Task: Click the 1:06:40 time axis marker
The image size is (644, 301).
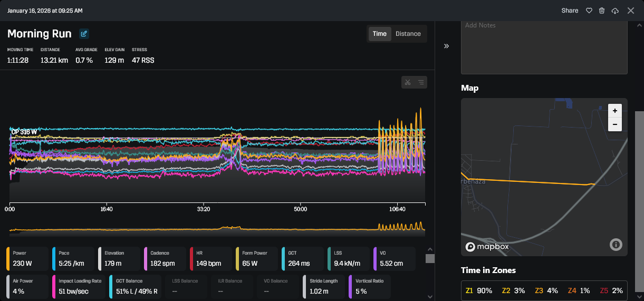Action: 397,209
